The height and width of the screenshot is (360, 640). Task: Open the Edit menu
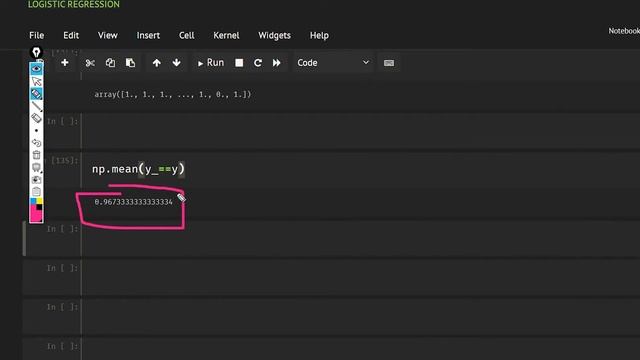click(x=71, y=36)
